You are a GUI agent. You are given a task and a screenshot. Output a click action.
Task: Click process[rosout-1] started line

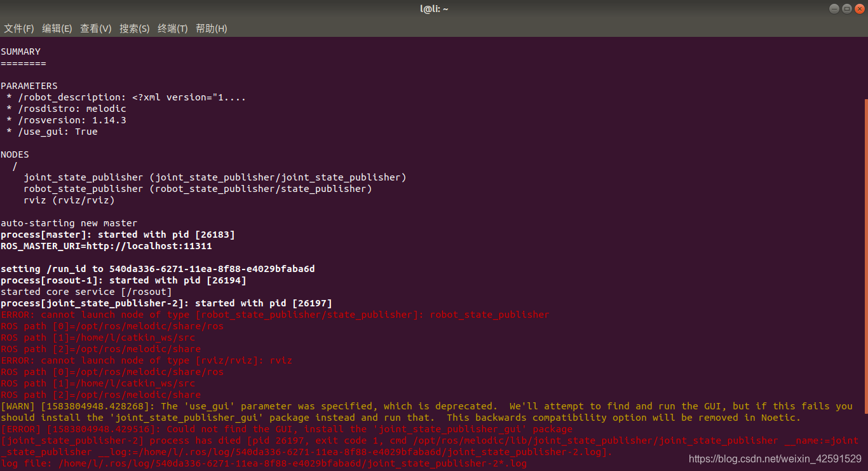pos(123,280)
